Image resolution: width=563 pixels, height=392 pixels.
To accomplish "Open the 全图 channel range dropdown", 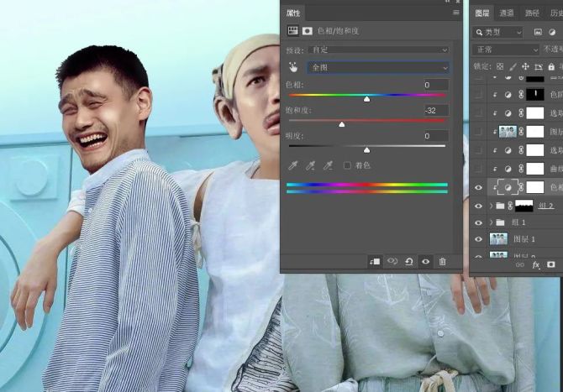I will pos(380,67).
